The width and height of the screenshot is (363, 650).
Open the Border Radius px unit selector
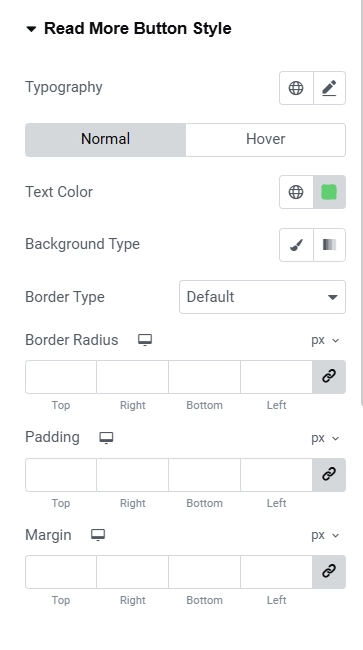pos(325,340)
